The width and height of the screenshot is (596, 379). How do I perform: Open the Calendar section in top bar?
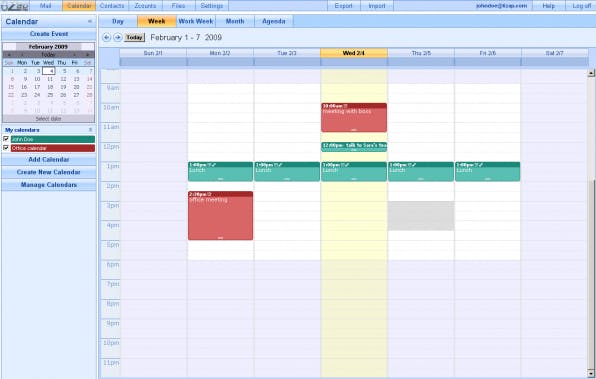coord(79,6)
